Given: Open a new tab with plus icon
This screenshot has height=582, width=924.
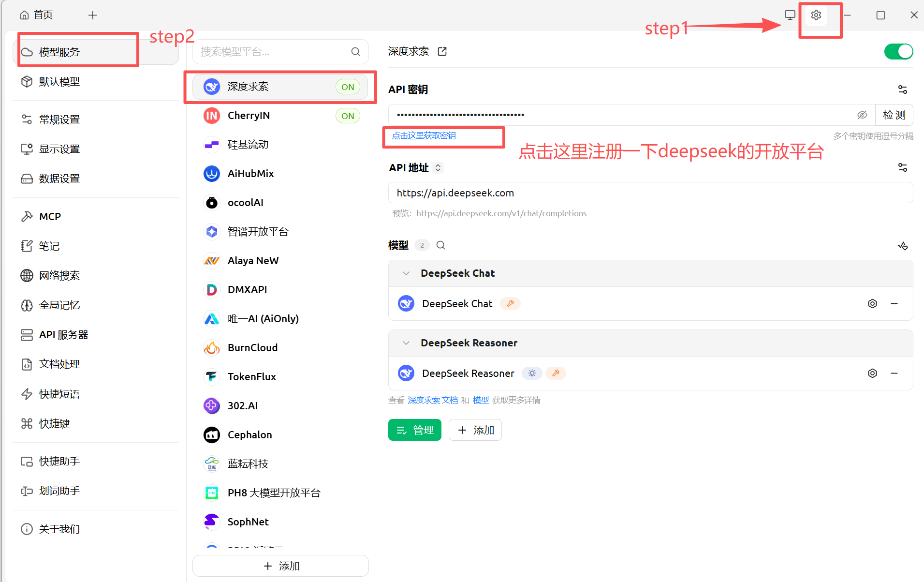Looking at the screenshot, I should pos(92,15).
